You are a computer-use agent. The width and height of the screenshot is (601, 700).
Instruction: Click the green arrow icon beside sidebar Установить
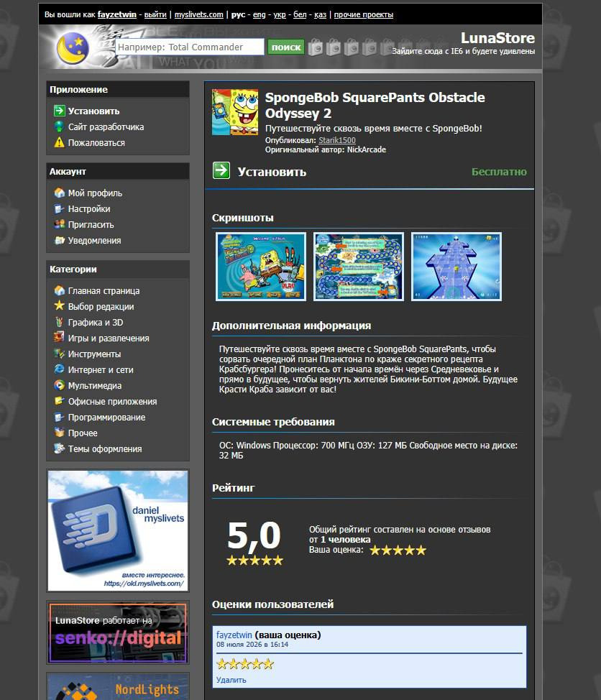point(60,111)
